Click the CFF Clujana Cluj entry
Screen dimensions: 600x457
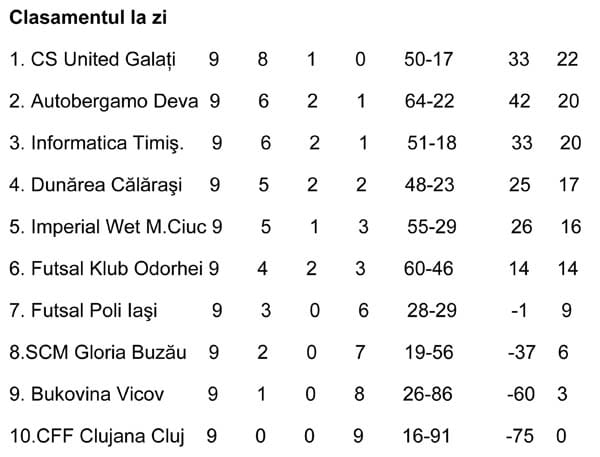[101, 436]
